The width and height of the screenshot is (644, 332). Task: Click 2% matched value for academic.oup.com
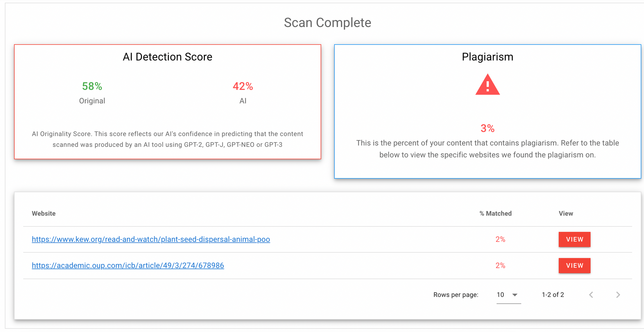[x=500, y=265]
